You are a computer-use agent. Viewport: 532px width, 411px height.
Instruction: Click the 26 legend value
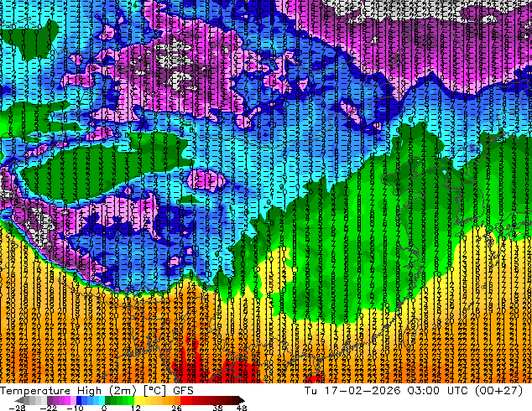click(x=176, y=408)
